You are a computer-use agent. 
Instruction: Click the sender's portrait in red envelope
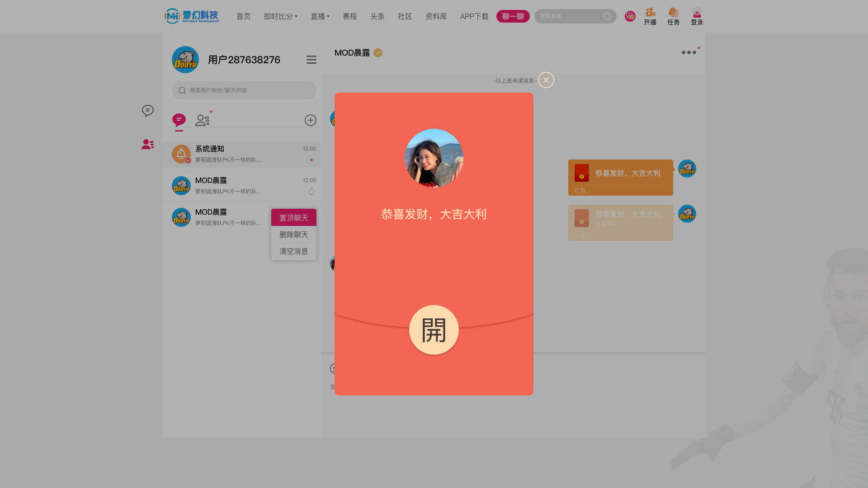pyautogui.click(x=434, y=158)
